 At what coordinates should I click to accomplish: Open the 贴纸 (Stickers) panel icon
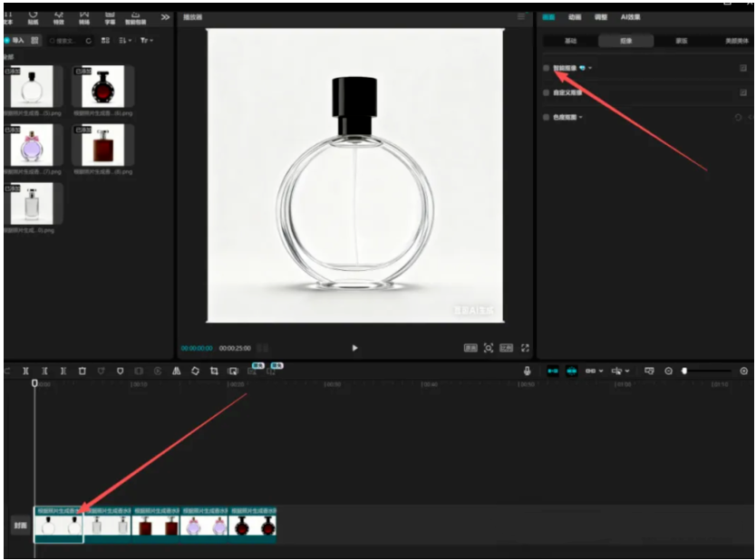33,17
